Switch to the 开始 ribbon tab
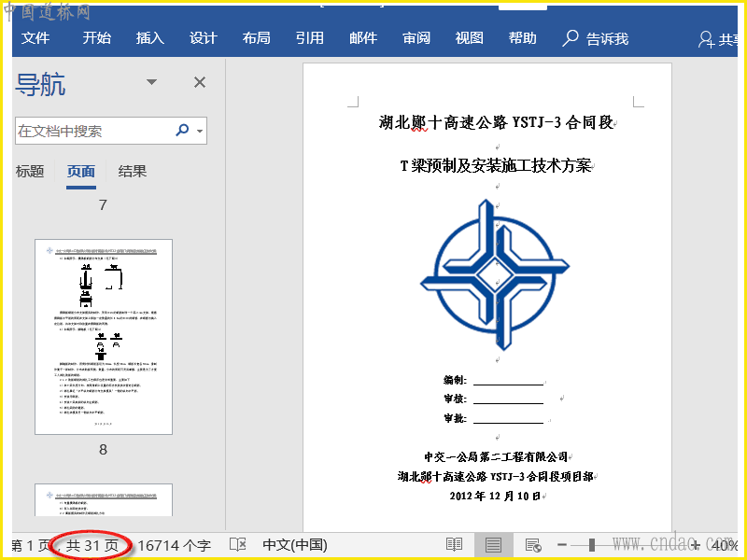This screenshot has width=747, height=560. coord(97,38)
